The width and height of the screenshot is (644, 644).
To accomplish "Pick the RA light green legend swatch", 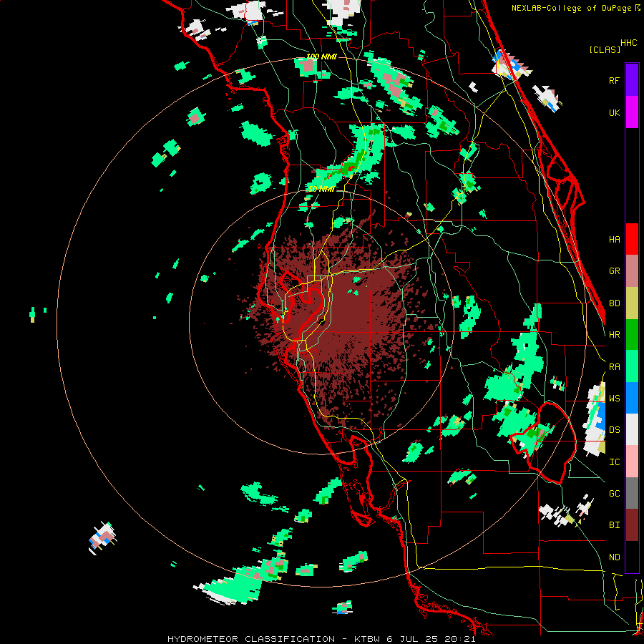I will tap(632, 366).
